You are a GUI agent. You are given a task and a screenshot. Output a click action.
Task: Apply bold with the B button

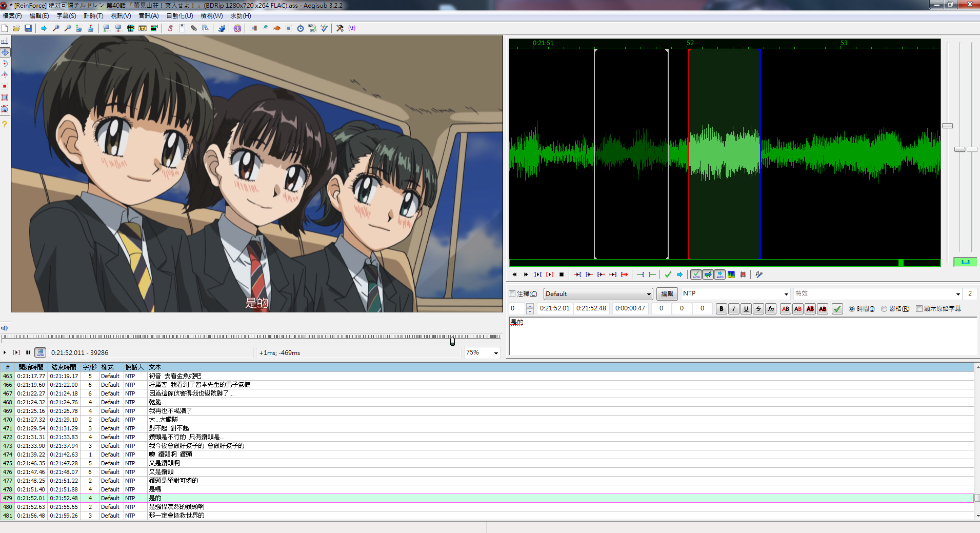pyautogui.click(x=722, y=309)
